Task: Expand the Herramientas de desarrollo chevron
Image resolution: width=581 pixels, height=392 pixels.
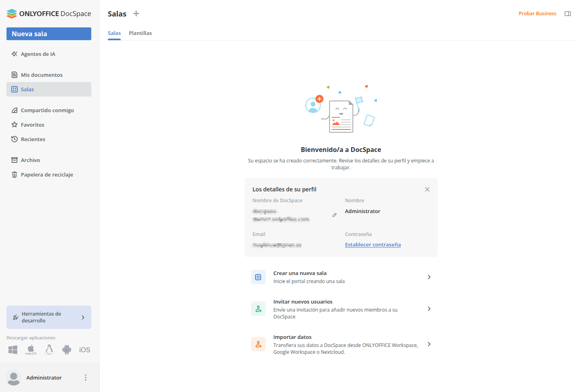Action: tap(83, 317)
